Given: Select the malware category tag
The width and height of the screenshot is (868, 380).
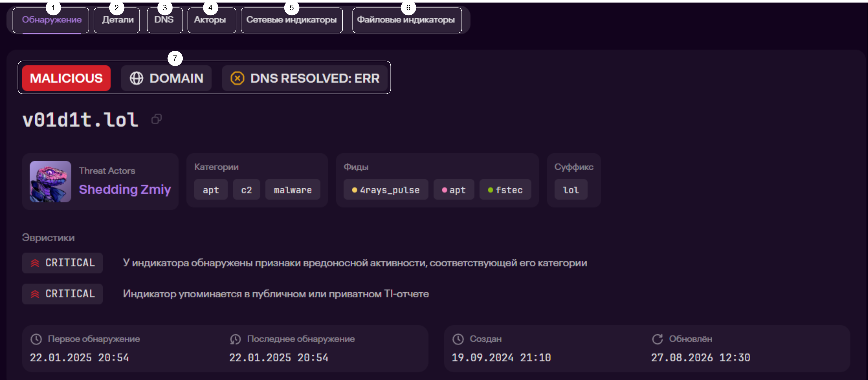Looking at the screenshot, I should coord(292,189).
